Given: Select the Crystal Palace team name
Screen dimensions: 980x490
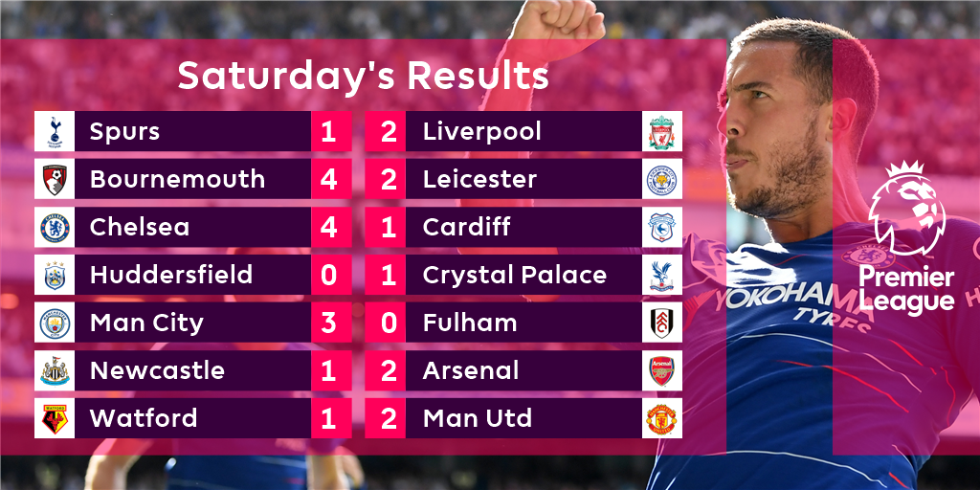Looking at the screenshot, I should pyautogui.click(x=514, y=275).
